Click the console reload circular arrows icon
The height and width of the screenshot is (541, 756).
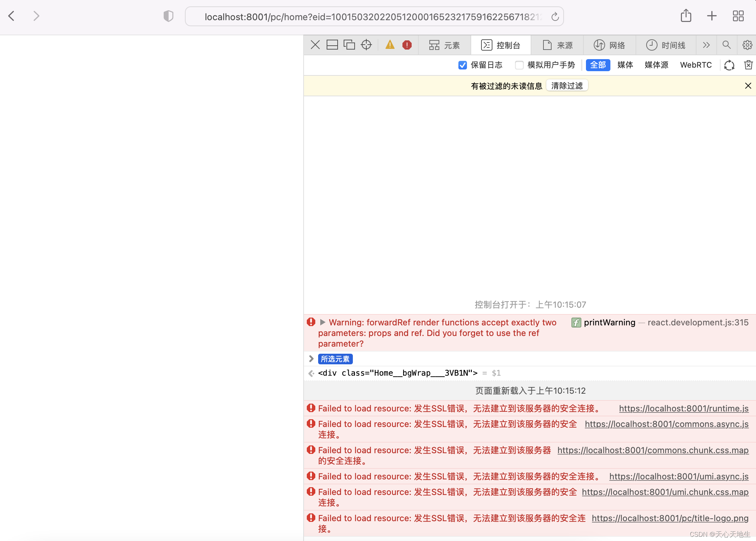(x=729, y=65)
